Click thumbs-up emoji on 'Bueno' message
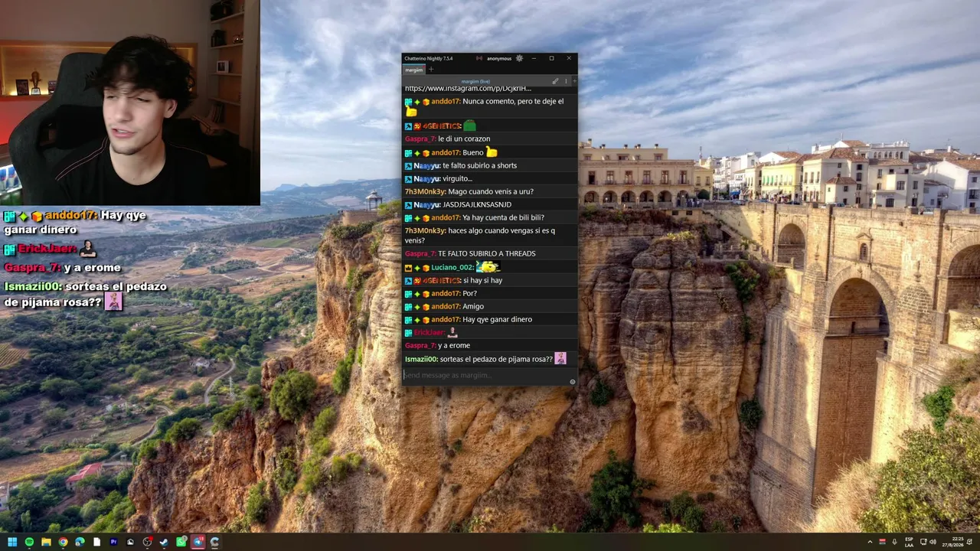The width and height of the screenshot is (980, 551). tap(492, 152)
